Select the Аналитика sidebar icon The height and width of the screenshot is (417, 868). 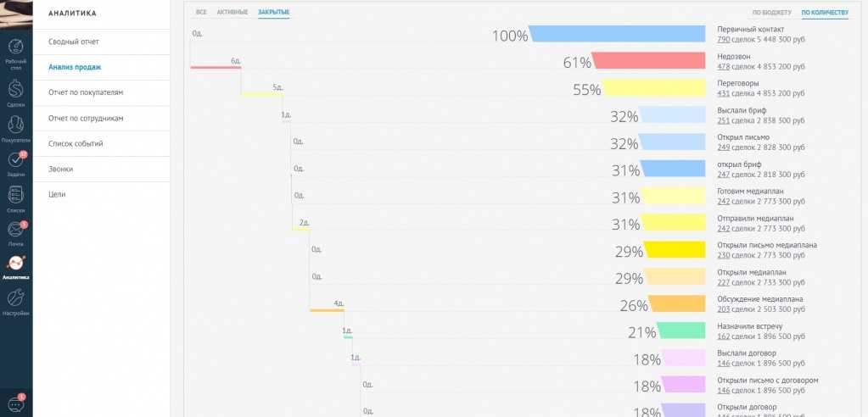click(15, 264)
